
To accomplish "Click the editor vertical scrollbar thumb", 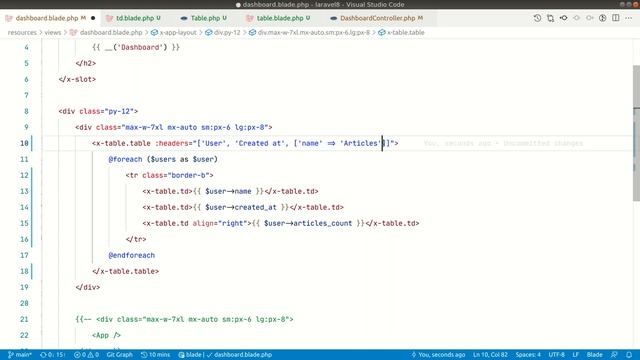I will pos(636,133).
